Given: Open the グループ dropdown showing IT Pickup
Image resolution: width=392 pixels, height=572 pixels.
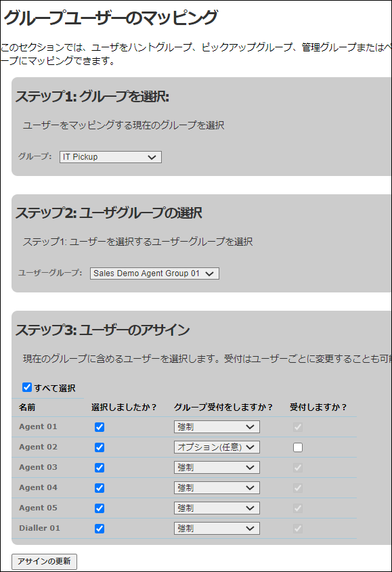Looking at the screenshot, I should pyautogui.click(x=110, y=157).
